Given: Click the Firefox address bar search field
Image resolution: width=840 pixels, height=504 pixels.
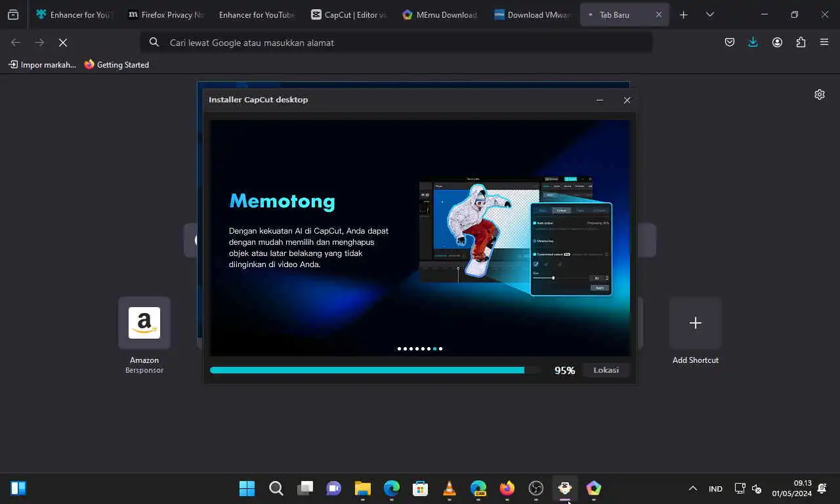Looking at the screenshot, I should click(396, 42).
